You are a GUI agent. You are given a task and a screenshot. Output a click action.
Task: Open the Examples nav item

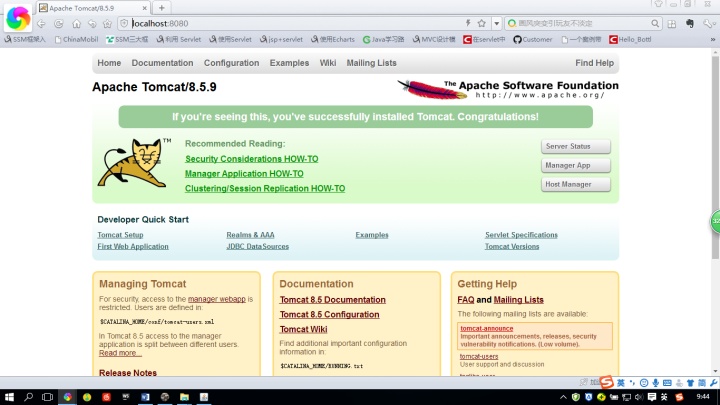click(289, 63)
